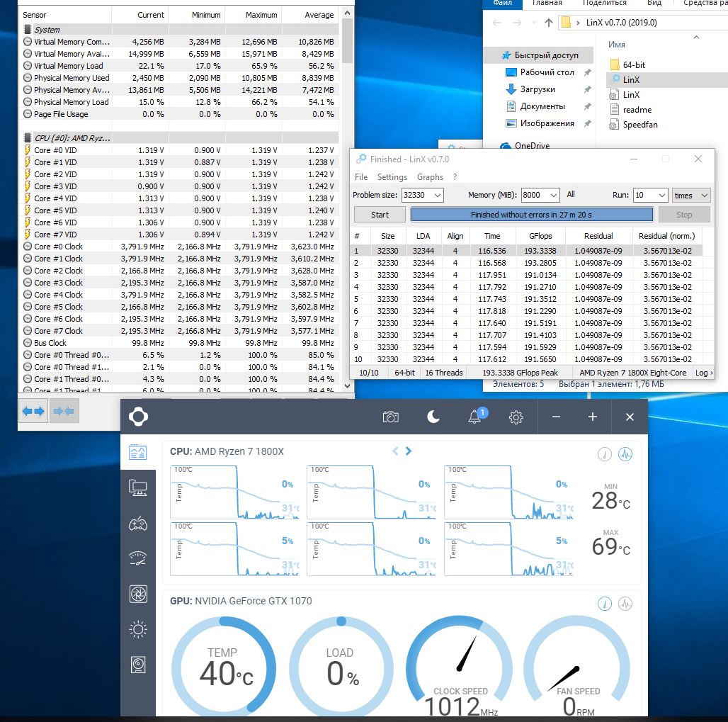Open the Run count dropdown in LinX
The image size is (728, 722).
(662, 195)
